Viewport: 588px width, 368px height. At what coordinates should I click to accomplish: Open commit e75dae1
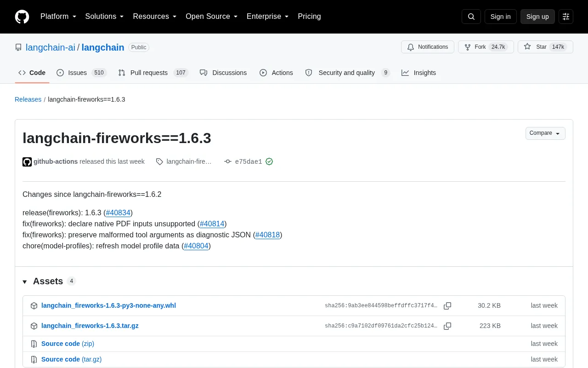click(x=249, y=161)
